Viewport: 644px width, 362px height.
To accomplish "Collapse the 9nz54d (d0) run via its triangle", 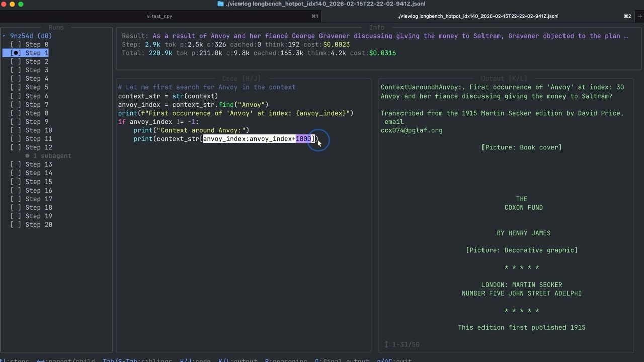I will tap(4, 36).
